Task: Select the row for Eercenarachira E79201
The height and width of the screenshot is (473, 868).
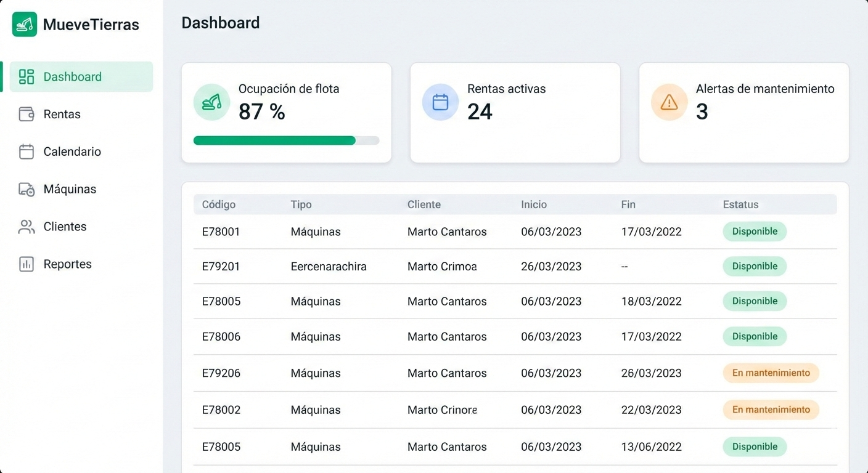Action: 432,266
